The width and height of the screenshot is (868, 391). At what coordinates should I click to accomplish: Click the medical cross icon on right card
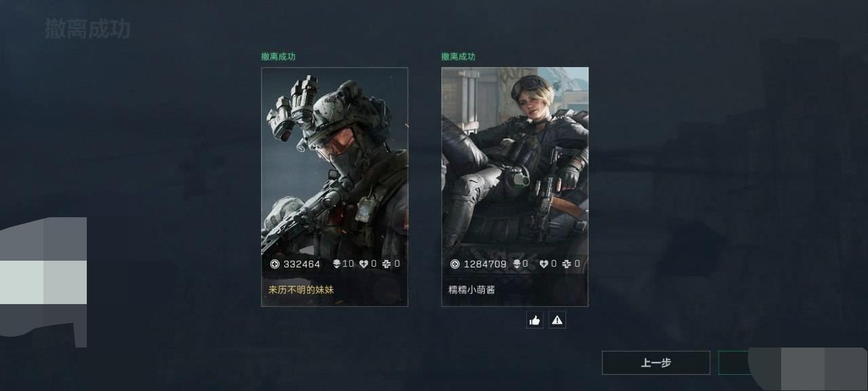pos(567,264)
